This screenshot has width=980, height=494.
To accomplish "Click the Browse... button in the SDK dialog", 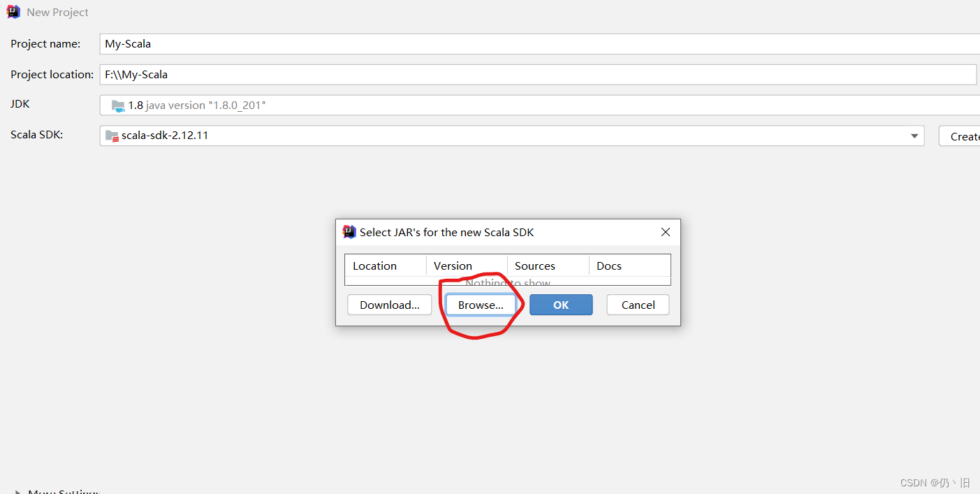I will (x=481, y=305).
